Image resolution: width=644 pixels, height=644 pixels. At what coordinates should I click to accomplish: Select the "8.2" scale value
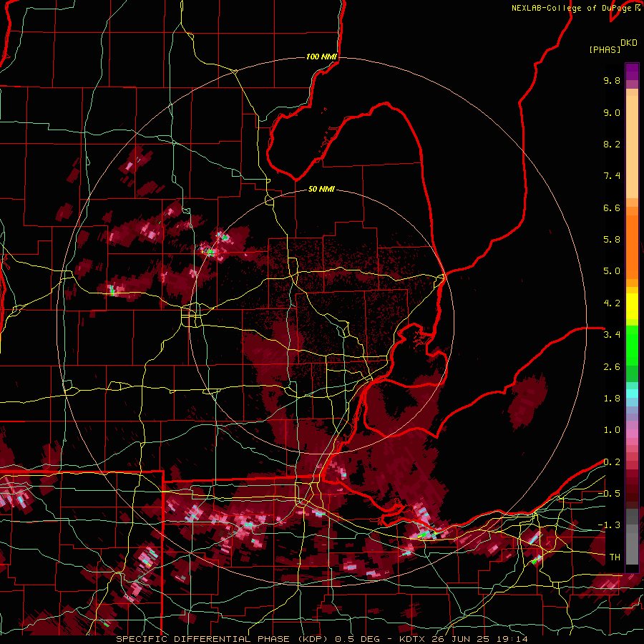click(612, 144)
